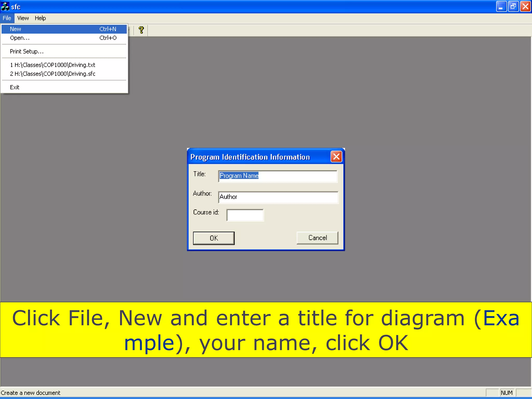The image size is (532, 399).
Task: Close the sfc application window
Action: pyautogui.click(x=526, y=6)
